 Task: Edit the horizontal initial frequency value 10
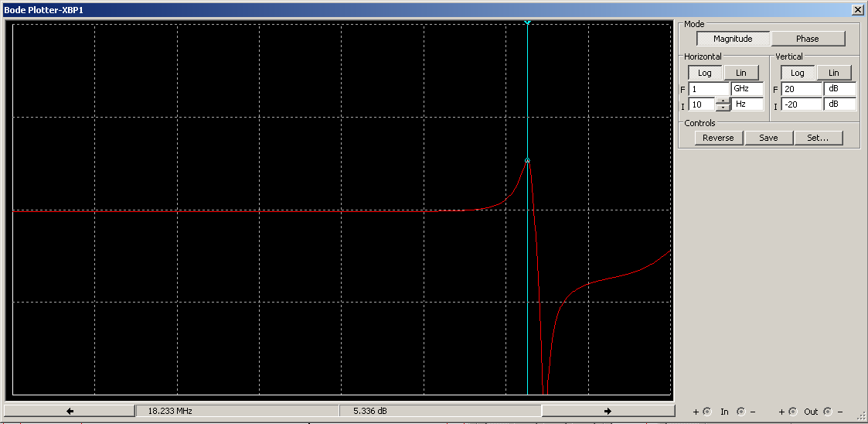(701, 104)
